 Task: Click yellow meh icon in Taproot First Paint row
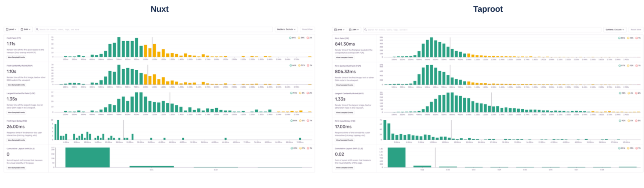click(x=628, y=38)
